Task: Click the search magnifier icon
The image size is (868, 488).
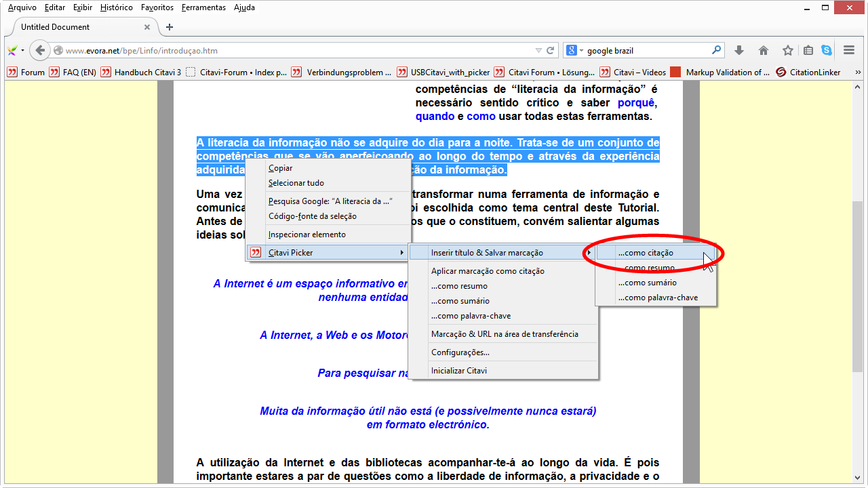Action: click(716, 50)
